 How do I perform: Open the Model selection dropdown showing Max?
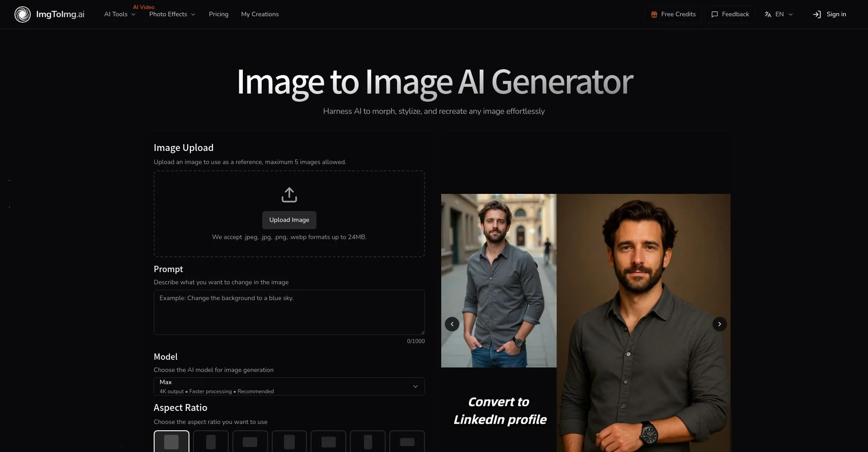(289, 386)
